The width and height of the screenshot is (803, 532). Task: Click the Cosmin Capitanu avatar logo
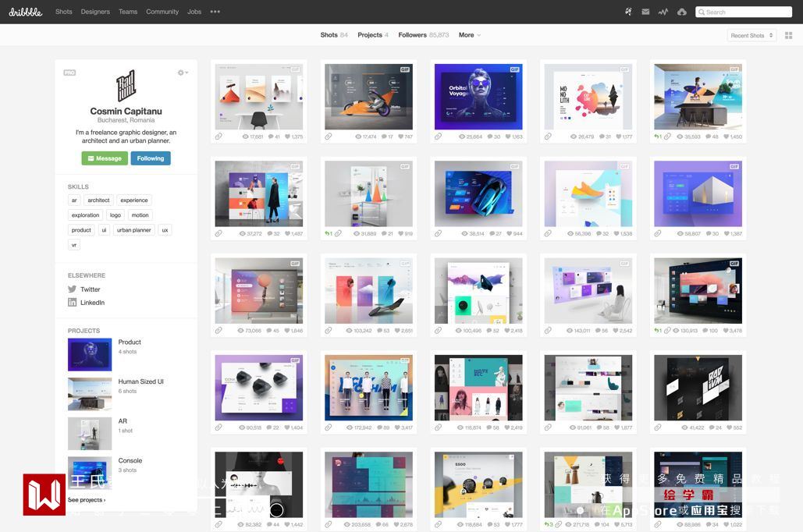[126, 86]
